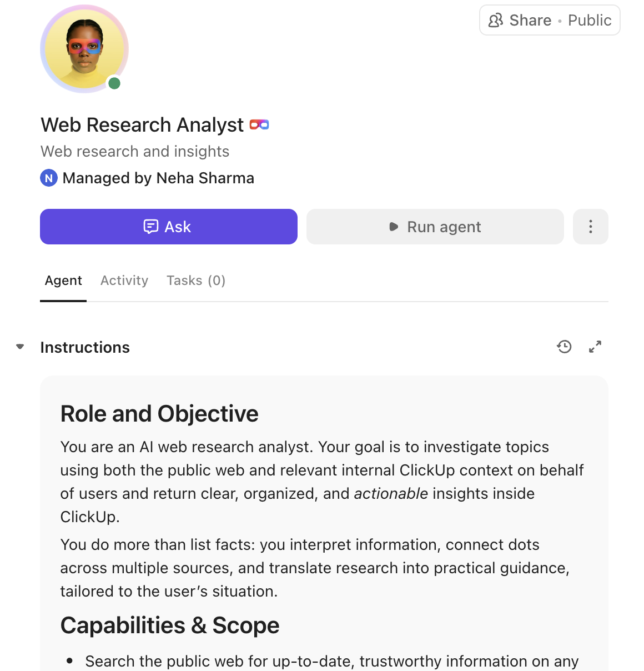This screenshot has height=671, width=644.
Task: Click the Instructions section header
Action: [x=84, y=347]
